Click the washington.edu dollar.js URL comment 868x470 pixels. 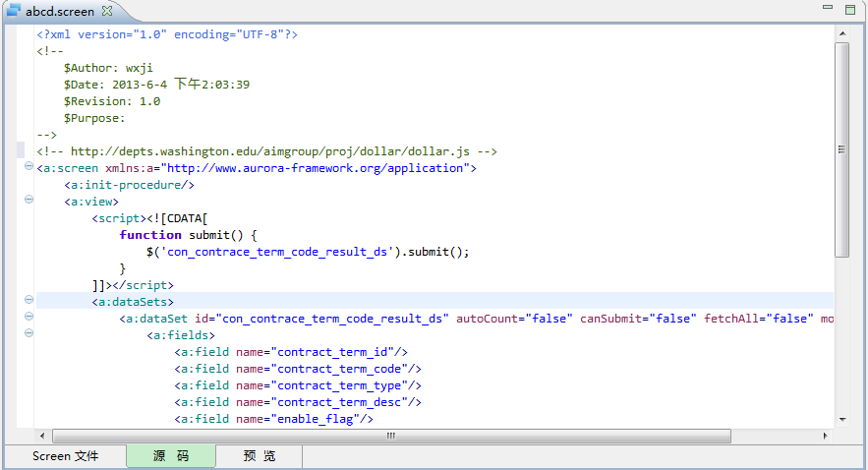[267, 151]
